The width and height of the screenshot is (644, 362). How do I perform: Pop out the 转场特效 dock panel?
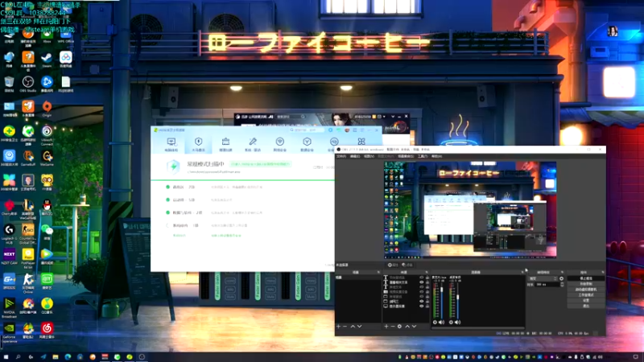click(x=562, y=272)
